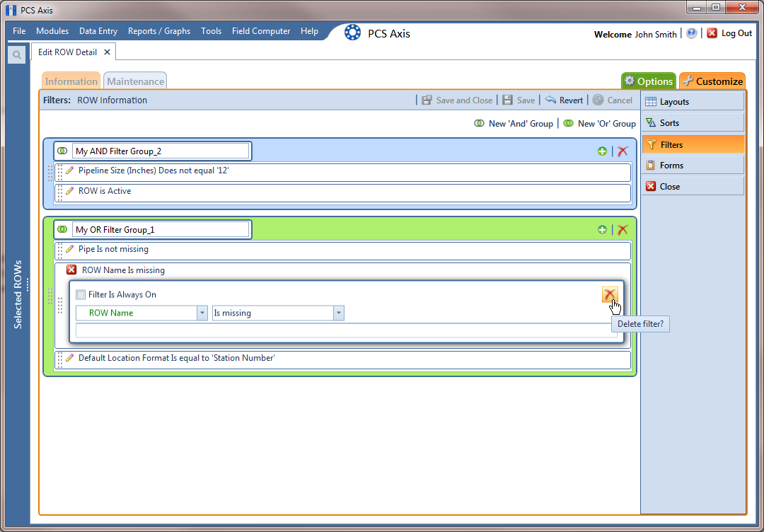
Task: Add filter to OR Filter Group_1 with green plus
Action: (x=602, y=230)
